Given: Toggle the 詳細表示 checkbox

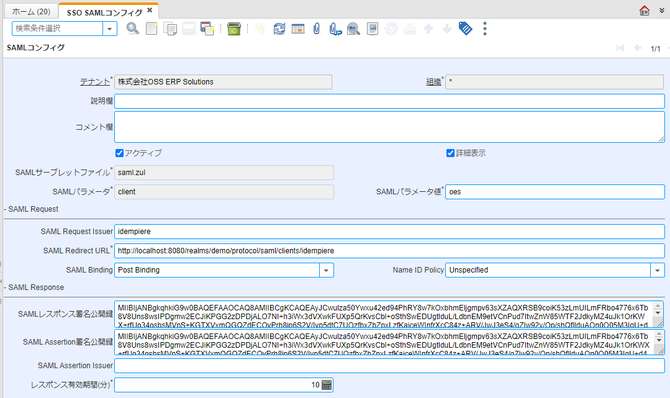Looking at the screenshot, I should (x=450, y=153).
